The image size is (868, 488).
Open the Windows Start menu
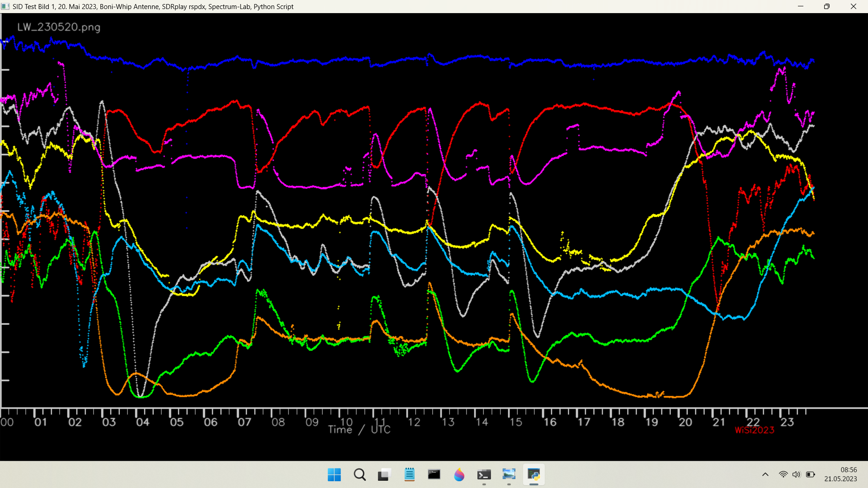(x=334, y=475)
